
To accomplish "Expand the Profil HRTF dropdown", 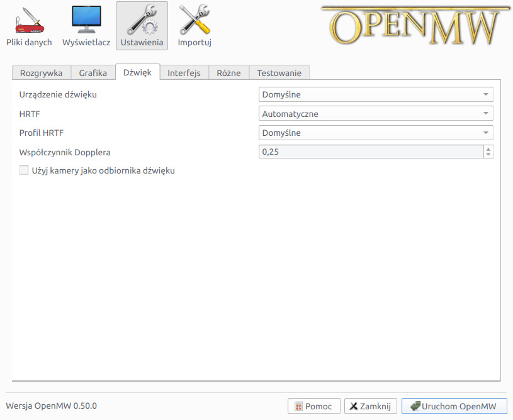I will point(376,133).
